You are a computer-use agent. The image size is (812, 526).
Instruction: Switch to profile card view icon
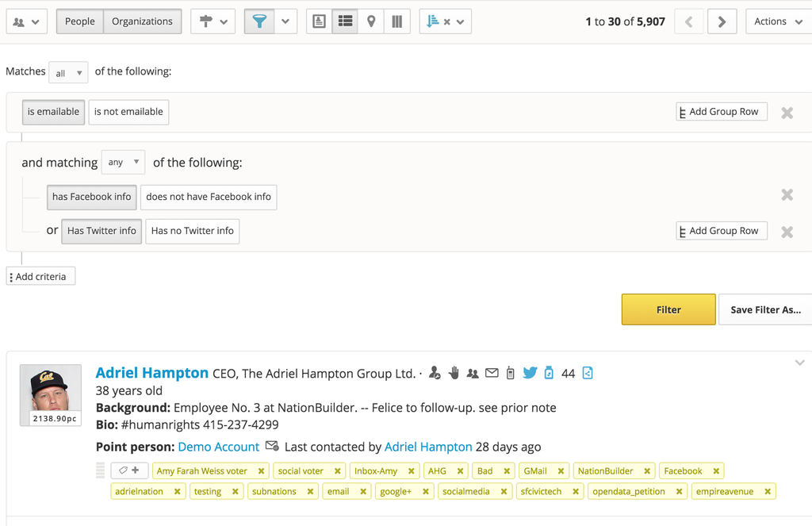(319, 21)
